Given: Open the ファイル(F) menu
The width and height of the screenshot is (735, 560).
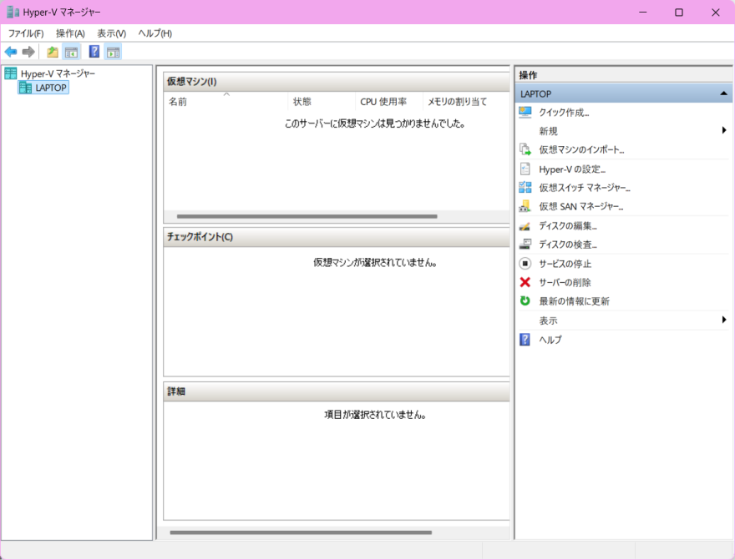Looking at the screenshot, I should pos(26,33).
